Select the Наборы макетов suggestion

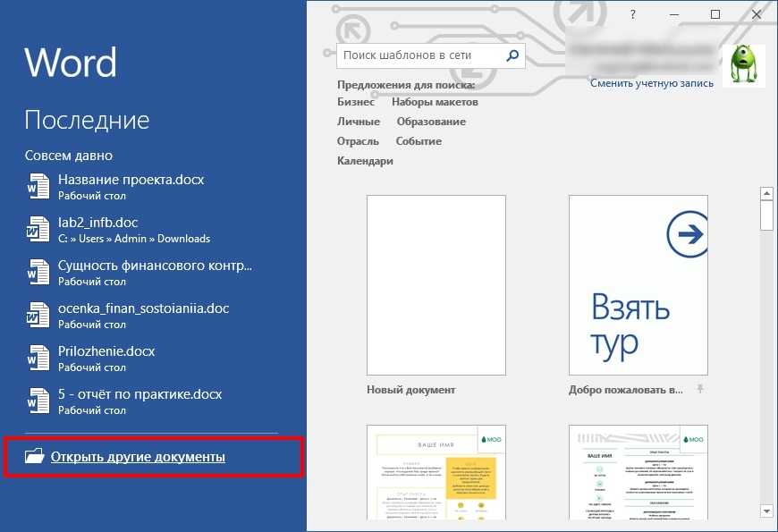[435, 102]
